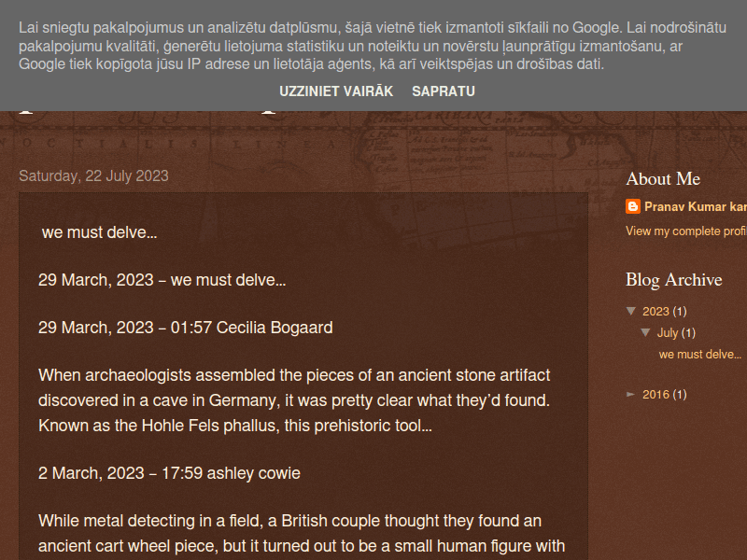
Task: Open the July archive month link
Action: [668, 333]
